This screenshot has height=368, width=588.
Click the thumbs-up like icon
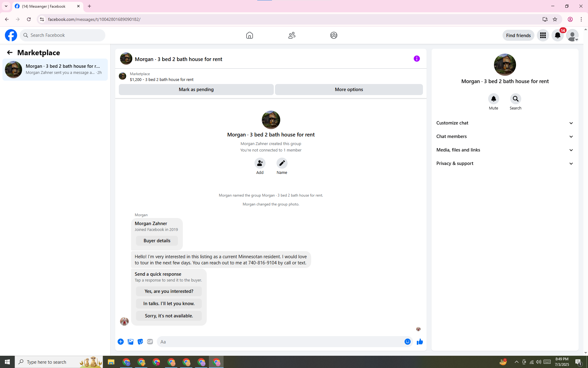420,342
